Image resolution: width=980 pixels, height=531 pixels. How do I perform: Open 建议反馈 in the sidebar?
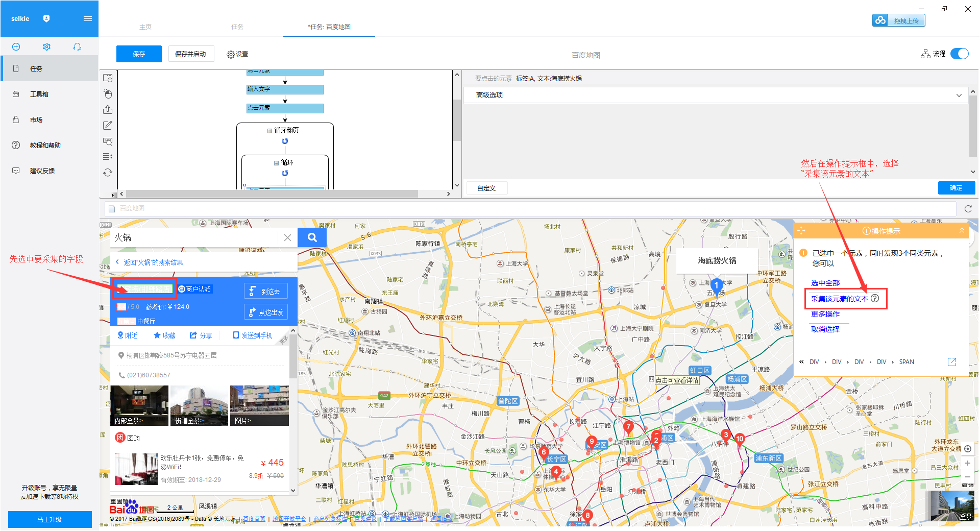click(49, 171)
